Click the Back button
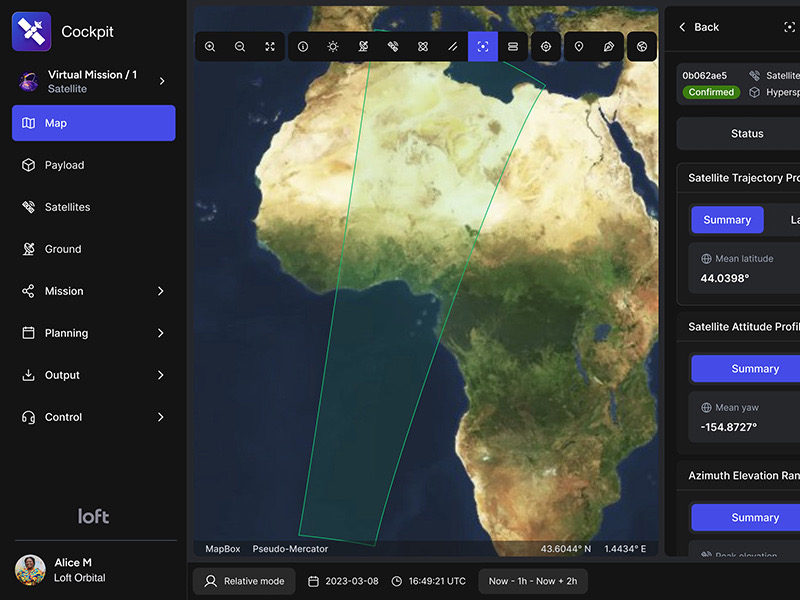 (x=699, y=27)
